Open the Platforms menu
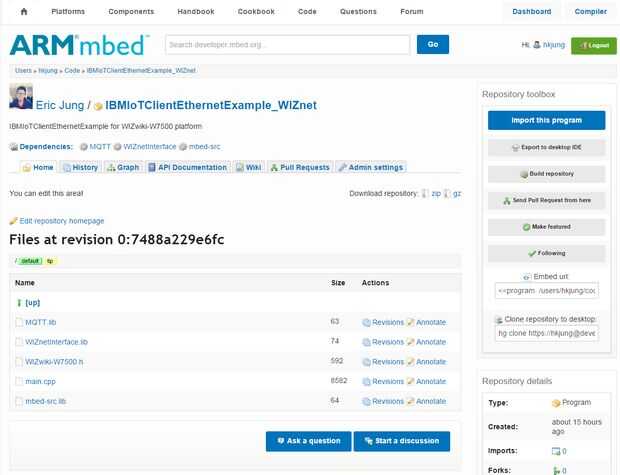The height and width of the screenshot is (475, 620). point(68,11)
